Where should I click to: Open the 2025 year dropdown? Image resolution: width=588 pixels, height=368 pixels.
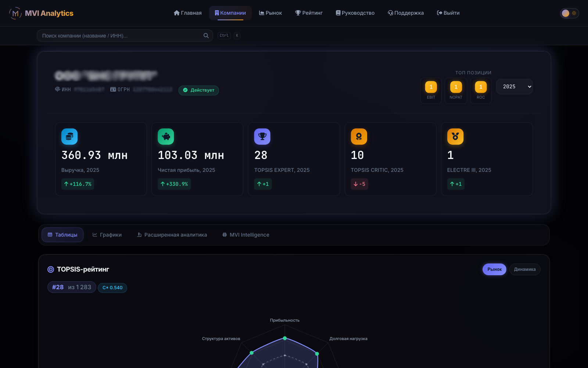point(514,86)
